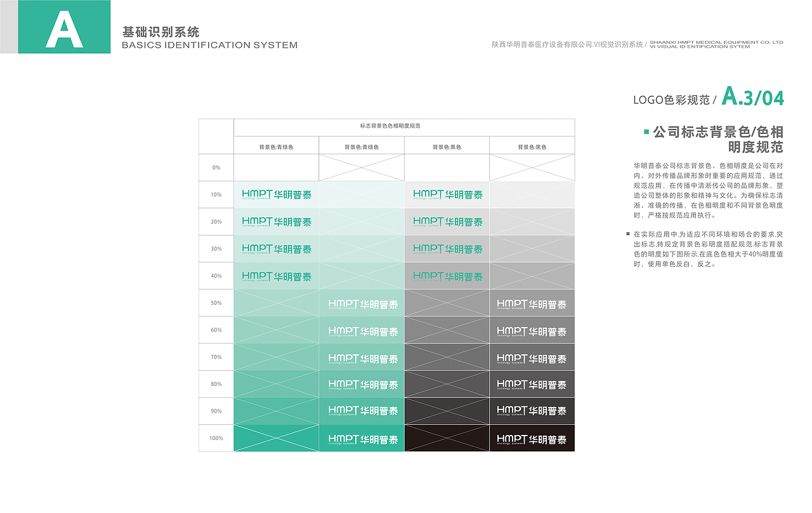812x513 pixels.
Task: Select white HMPT logo on 50% gray background
Action: tap(532, 304)
